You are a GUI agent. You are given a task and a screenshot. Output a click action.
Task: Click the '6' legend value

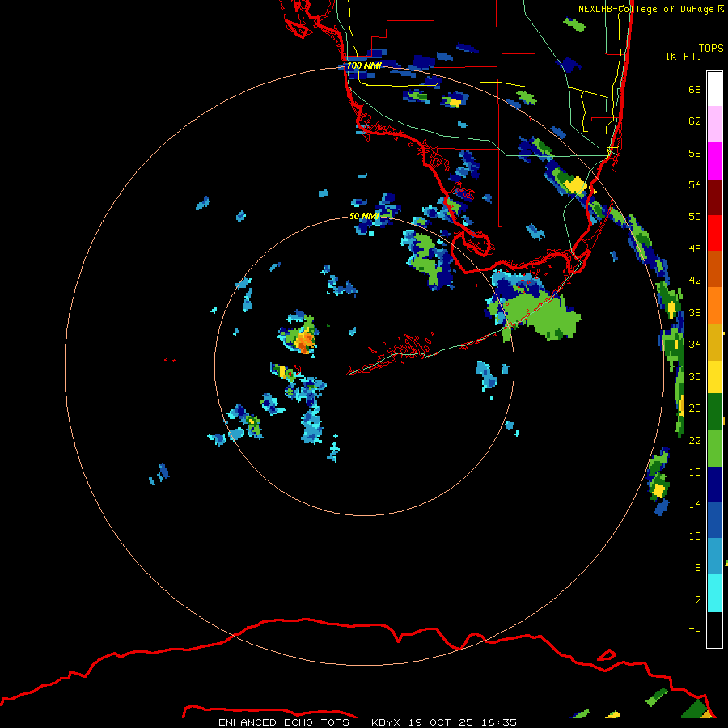click(698, 568)
